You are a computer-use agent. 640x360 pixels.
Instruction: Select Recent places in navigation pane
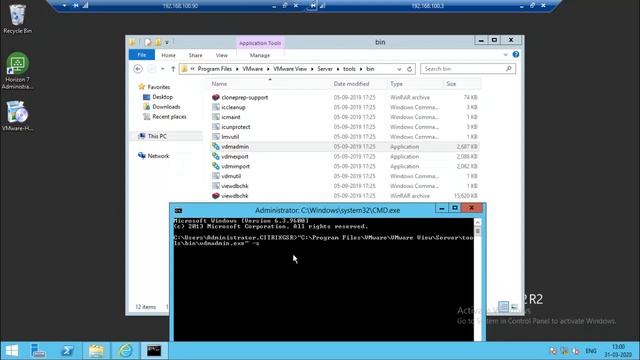coord(169,117)
